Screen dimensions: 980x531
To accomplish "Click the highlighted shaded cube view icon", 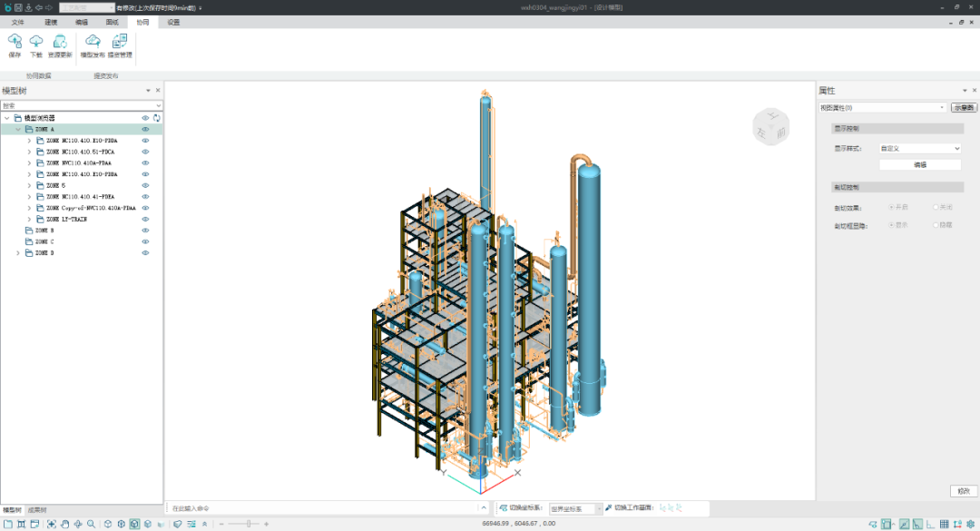I will [x=134, y=524].
